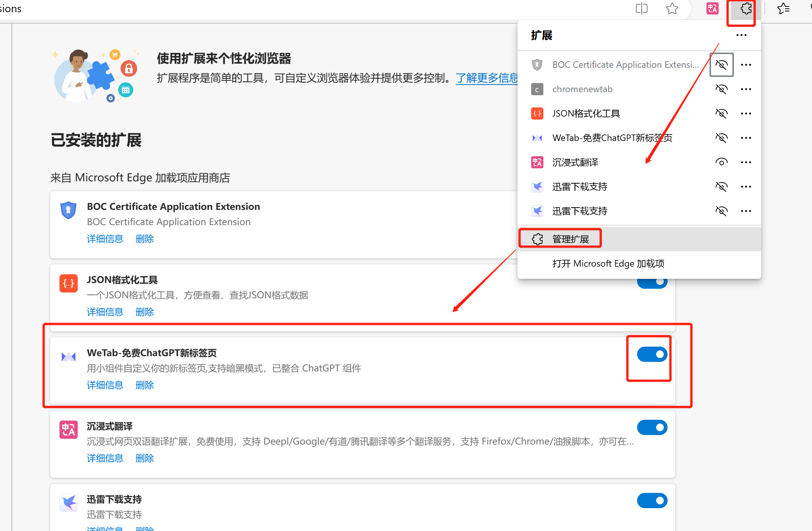Click BOC Certificate shield icon in popup
Viewport: 812px width, 531px height.
[537, 65]
